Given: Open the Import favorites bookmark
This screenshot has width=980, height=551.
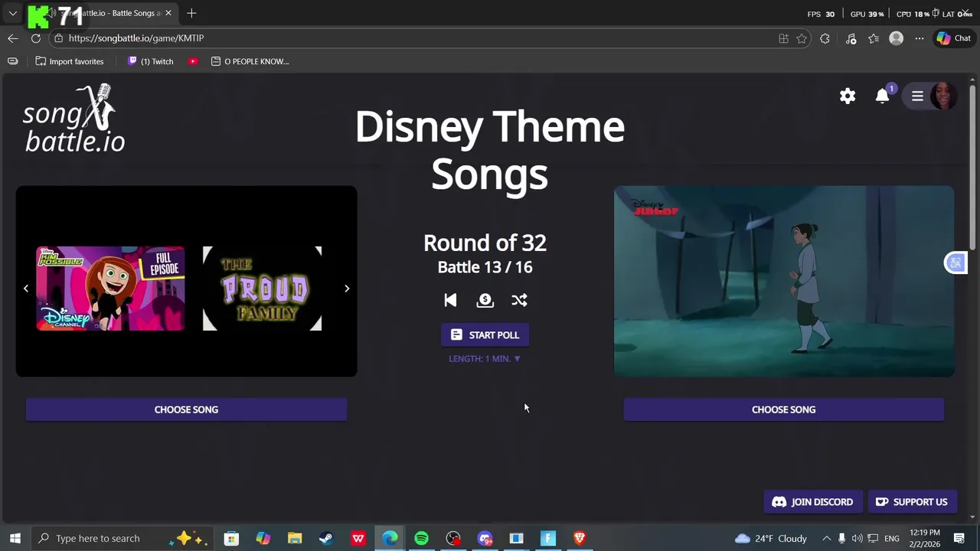Looking at the screenshot, I should pos(70,61).
